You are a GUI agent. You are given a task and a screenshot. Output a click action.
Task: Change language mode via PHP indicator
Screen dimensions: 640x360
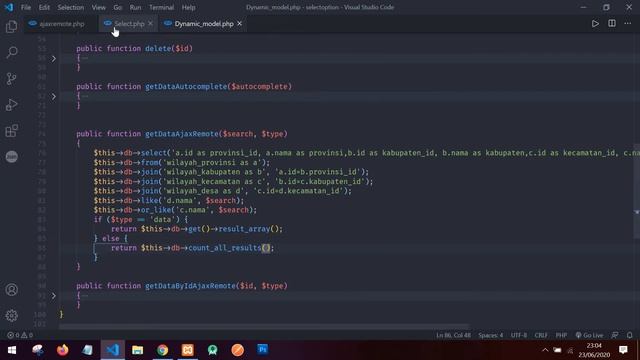pos(561,335)
